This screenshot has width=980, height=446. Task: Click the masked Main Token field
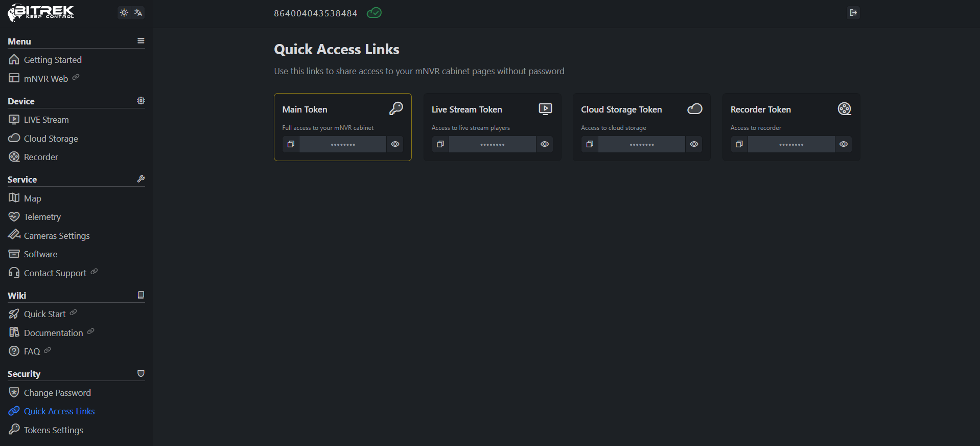343,145
